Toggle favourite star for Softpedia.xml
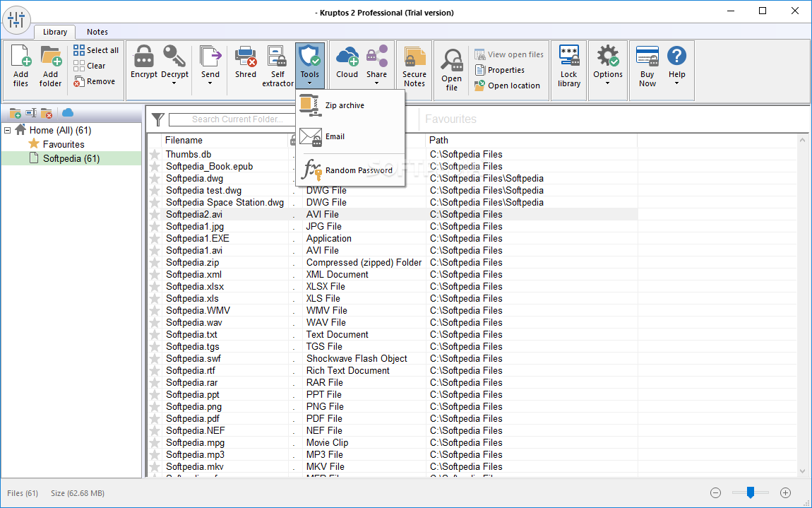This screenshot has width=812, height=508. [155, 275]
